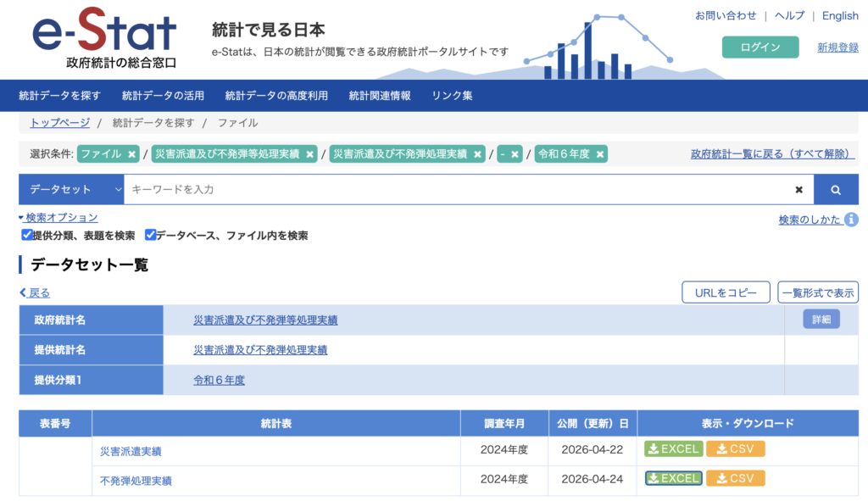Screen dimensions: 868x501
Task: Click the info icon beside 検索のしかた
Action: click(851, 220)
